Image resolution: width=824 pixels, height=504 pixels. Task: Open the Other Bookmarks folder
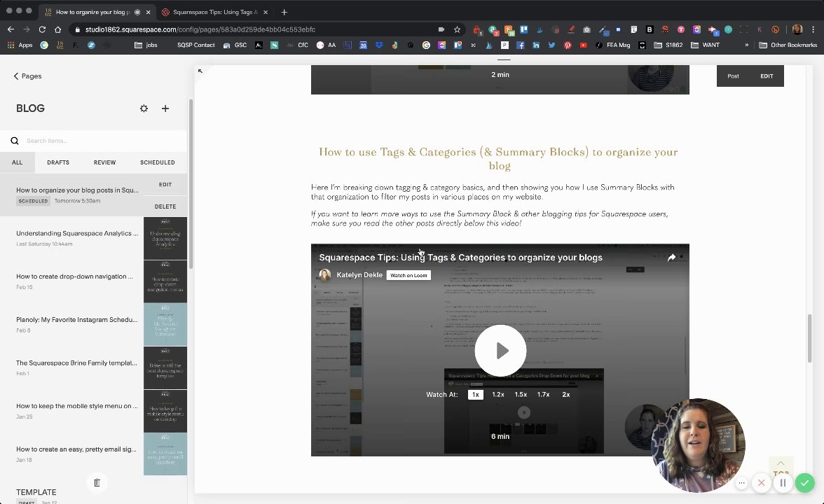click(x=788, y=45)
